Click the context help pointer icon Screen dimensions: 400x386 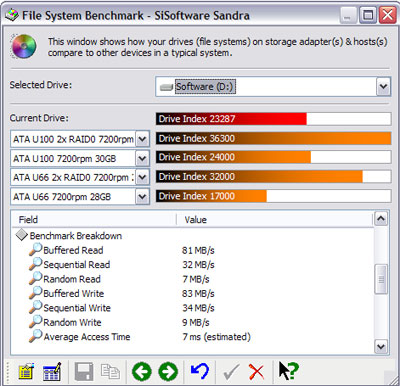click(288, 371)
